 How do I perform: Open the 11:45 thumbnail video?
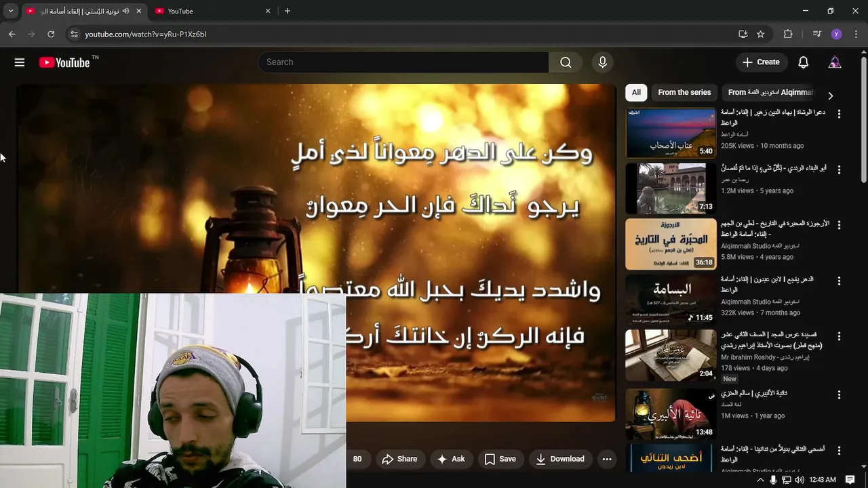671,300
